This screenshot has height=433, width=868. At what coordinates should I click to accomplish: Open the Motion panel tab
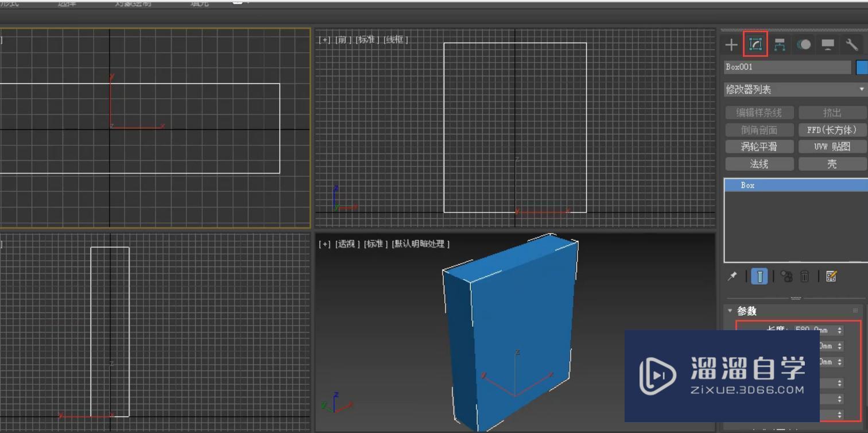pyautogui.click(x=804, y=45)
